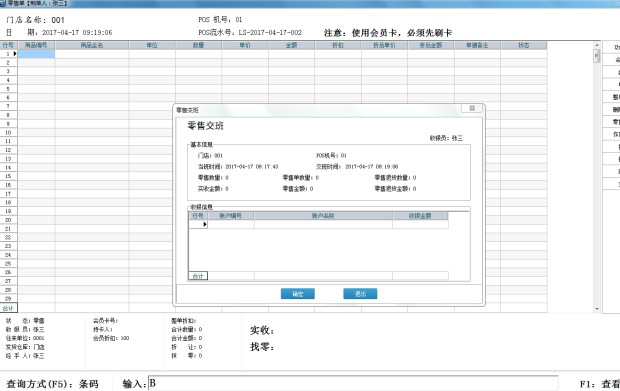This screenshot has height=391, width=620.
Task: Click 零售交班 dialog heading text
Action: pos(206,126)
